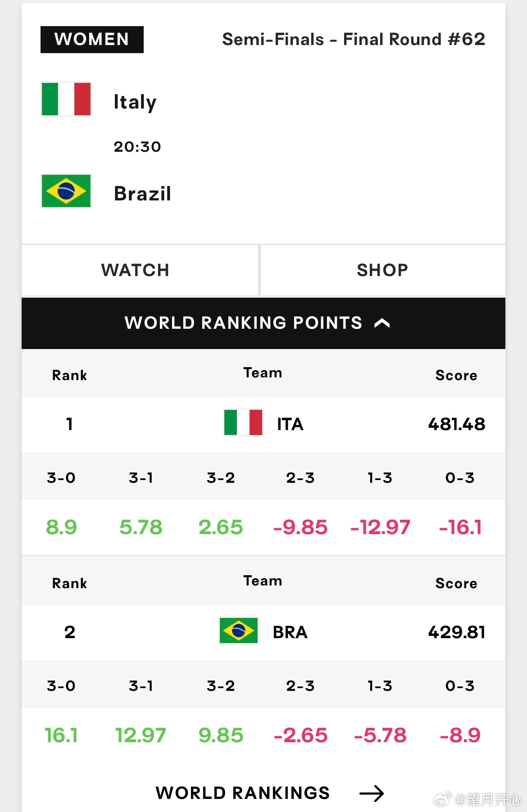This screenshot has width=527, height=812.
Task: Collapse the World Ranking Points header bar
Action: point(263,323)
